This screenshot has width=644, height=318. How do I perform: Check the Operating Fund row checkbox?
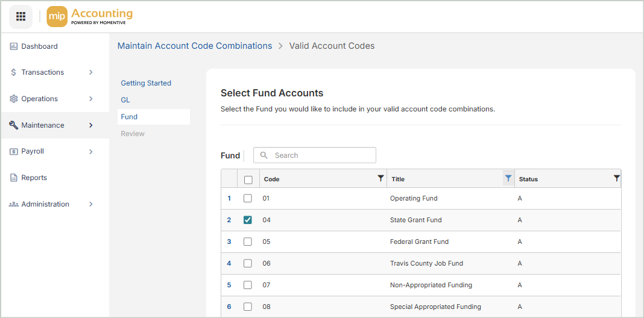point(248,198)
